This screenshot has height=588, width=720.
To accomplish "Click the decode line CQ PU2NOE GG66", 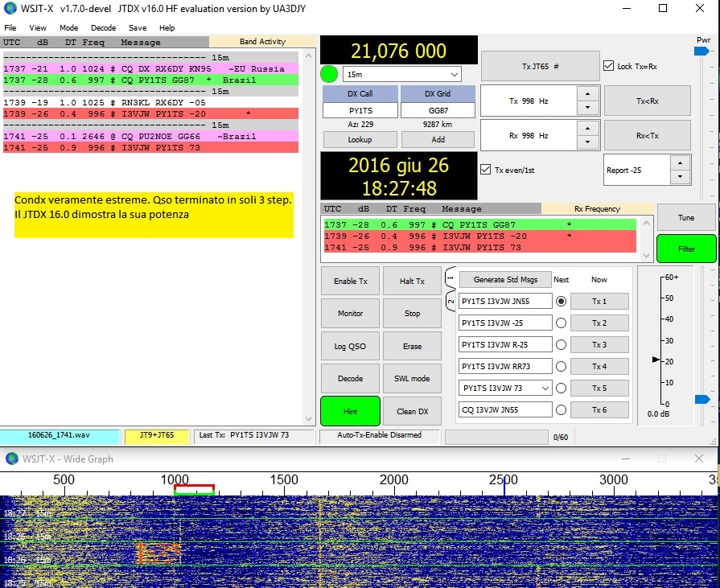I will tap(150, 136).
